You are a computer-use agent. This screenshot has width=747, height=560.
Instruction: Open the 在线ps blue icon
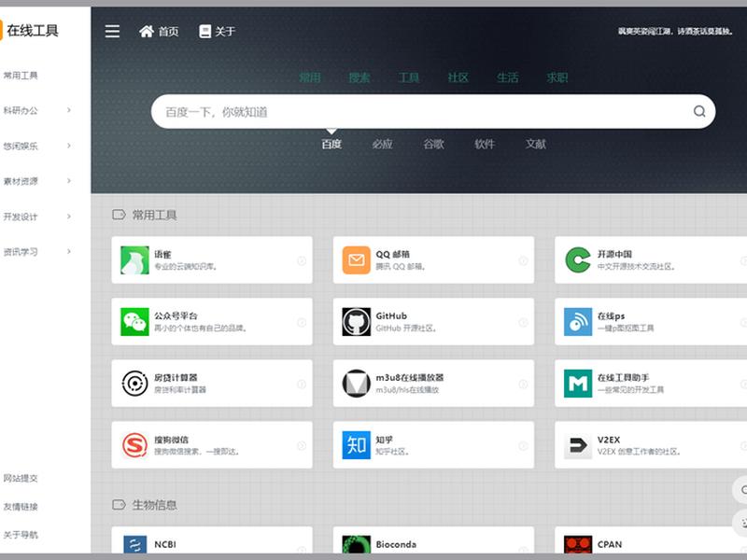pos(578,322)
